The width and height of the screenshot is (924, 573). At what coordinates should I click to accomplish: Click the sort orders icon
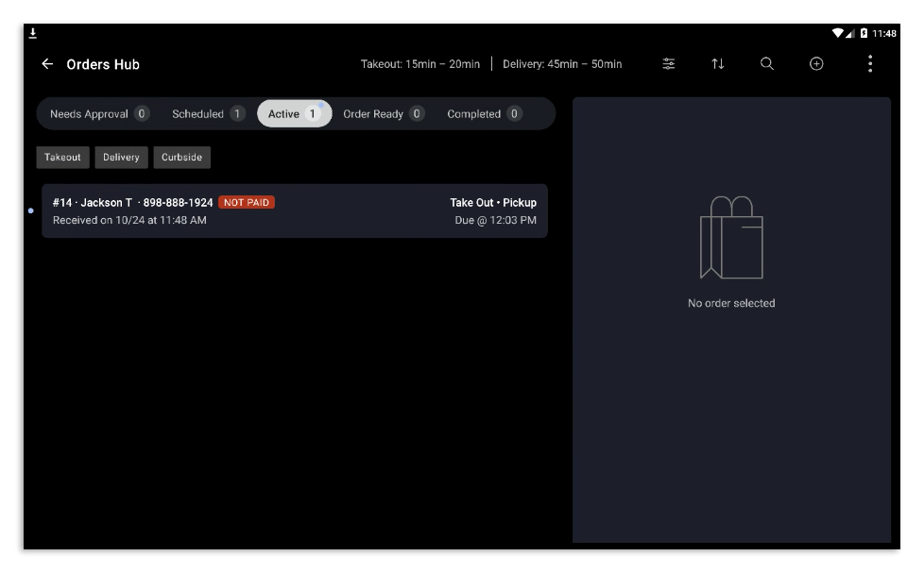tap(718, 64)
